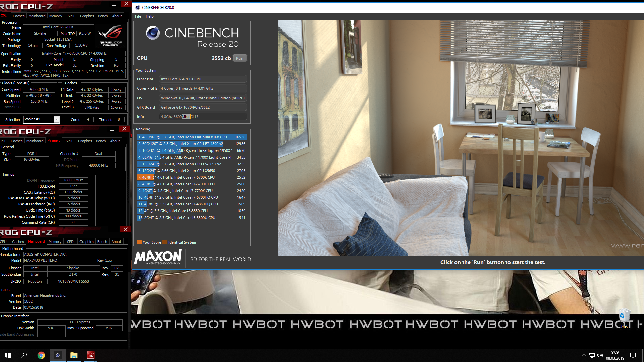The image size is (644, 362).
Task: Open Caches tab in bottom CPU-Z window
Action: (18, 242)
